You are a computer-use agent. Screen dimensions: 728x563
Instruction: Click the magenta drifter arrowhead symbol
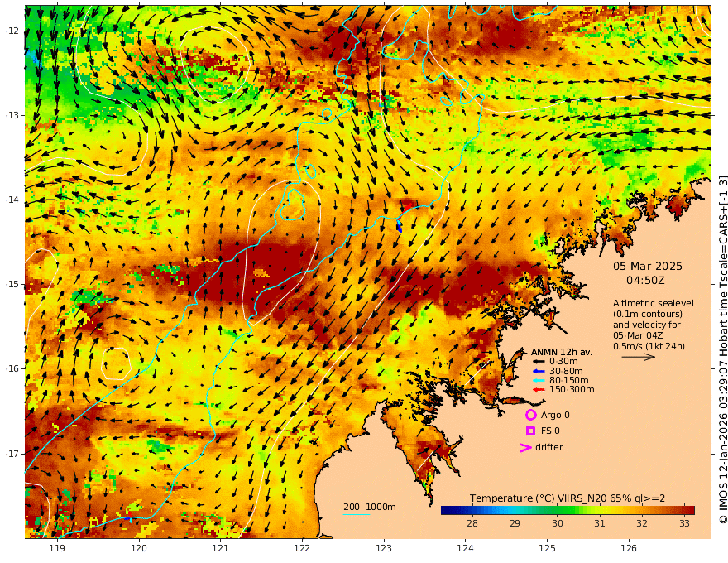click(525, 448)
